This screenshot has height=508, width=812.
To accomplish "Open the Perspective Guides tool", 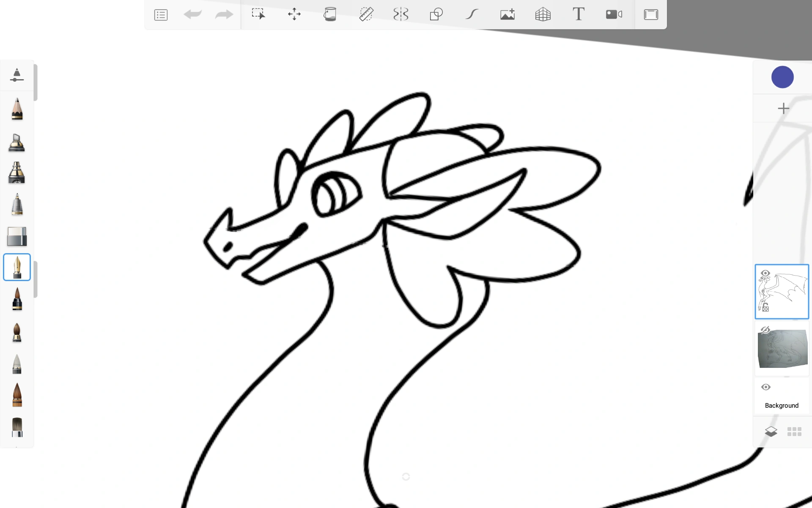I will 543,14.
